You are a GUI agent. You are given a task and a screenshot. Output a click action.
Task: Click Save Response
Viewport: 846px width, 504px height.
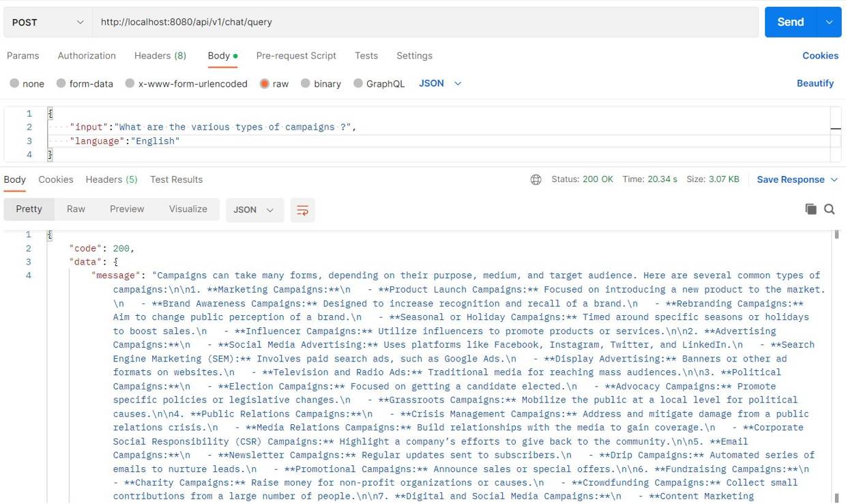point(791,179)
